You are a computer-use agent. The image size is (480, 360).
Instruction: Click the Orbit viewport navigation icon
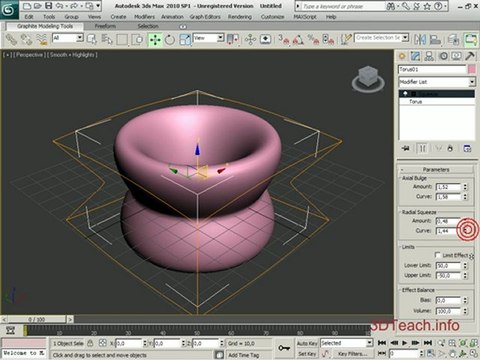tap(463, 353)
